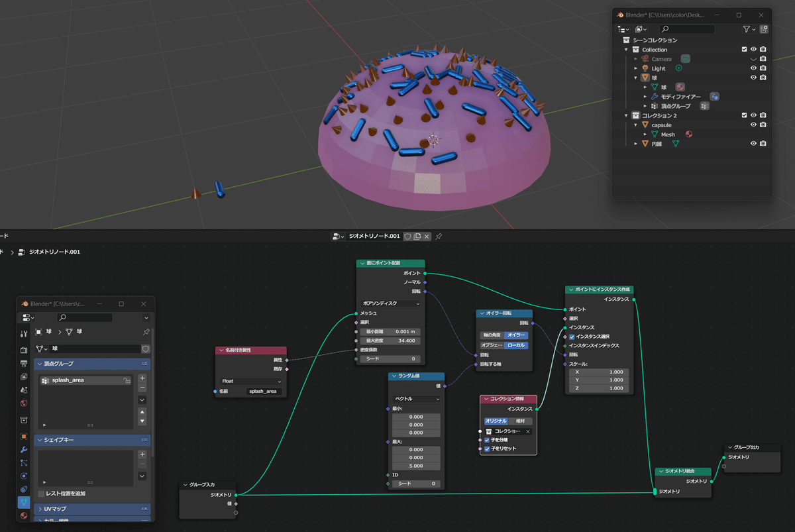795x532 pixels.
Task: Open the Physics properties tab
Action: (x=24, y=476)
